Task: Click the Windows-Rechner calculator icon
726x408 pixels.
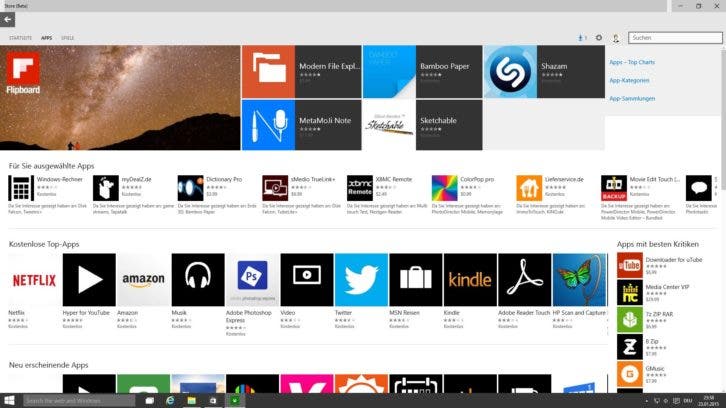Action: (x=21, y=188)
